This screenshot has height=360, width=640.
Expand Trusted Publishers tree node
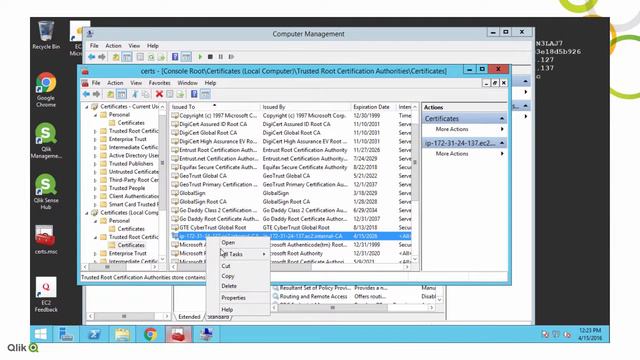tap(95, 164)
